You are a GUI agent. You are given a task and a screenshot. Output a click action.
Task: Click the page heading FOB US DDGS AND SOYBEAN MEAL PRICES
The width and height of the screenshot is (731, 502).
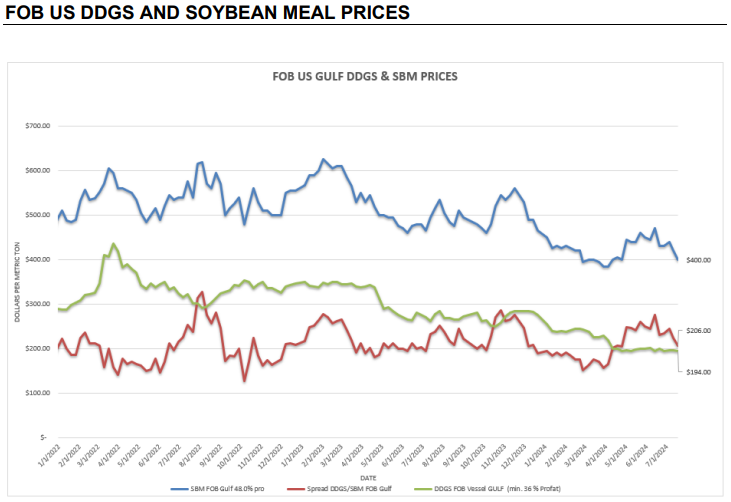207,13
